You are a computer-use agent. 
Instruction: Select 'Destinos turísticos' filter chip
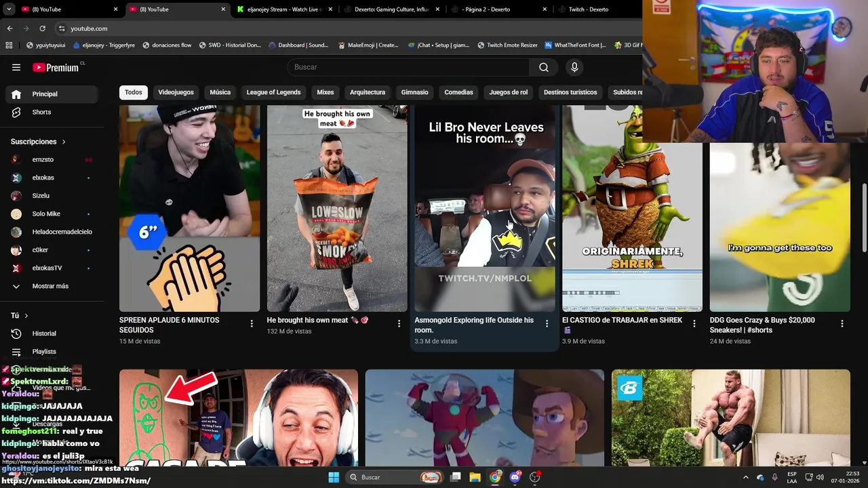570,92
